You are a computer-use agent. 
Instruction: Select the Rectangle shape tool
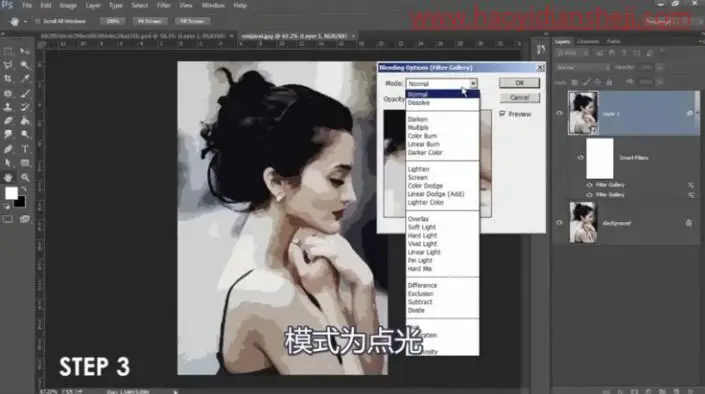coord(25,163)
